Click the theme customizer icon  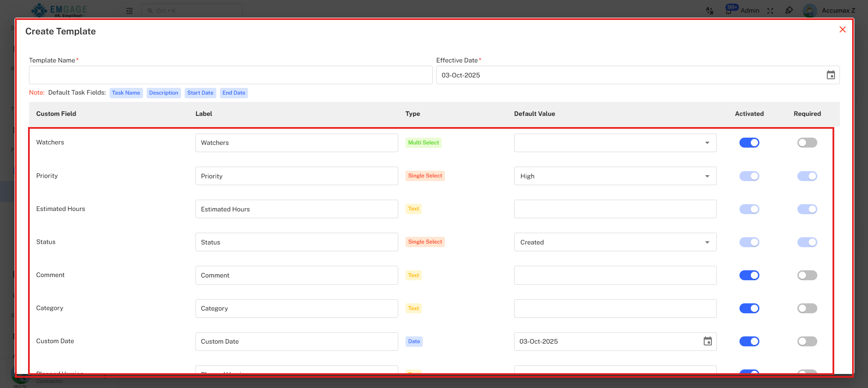[x=789, y=10]
